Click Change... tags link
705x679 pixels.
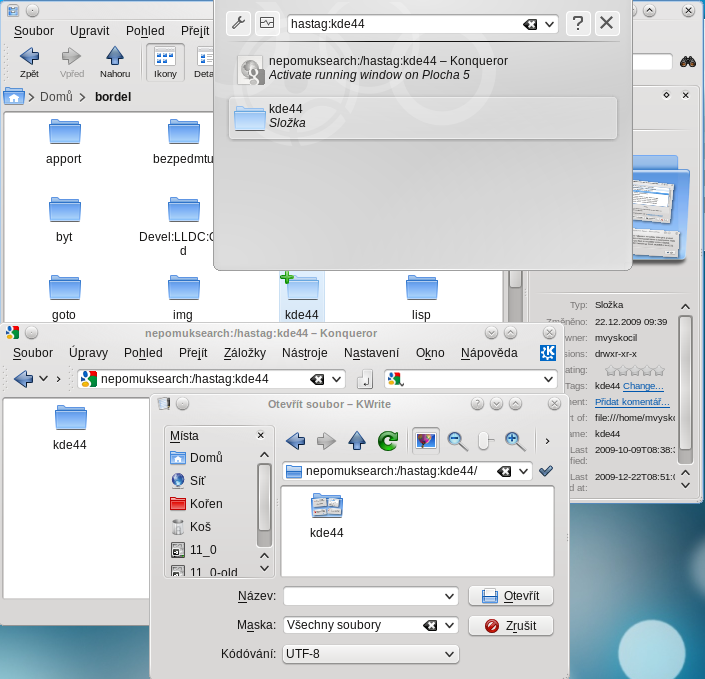coord(643,386)
